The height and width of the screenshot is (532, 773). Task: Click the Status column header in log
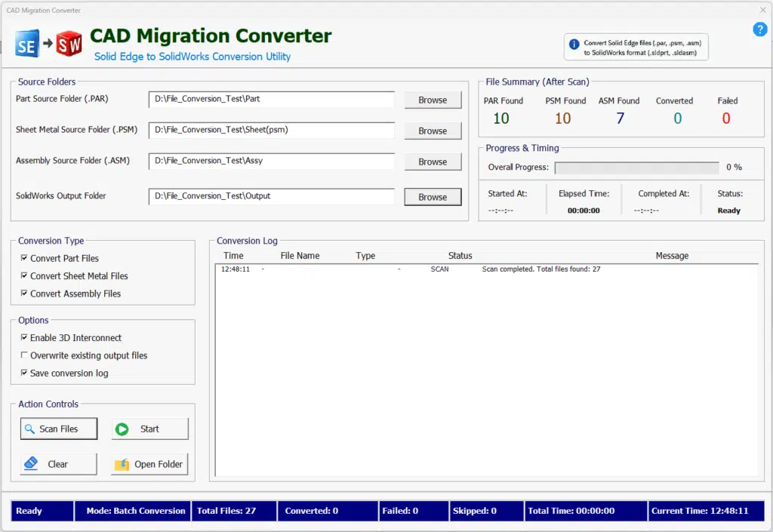coord(460,256)
